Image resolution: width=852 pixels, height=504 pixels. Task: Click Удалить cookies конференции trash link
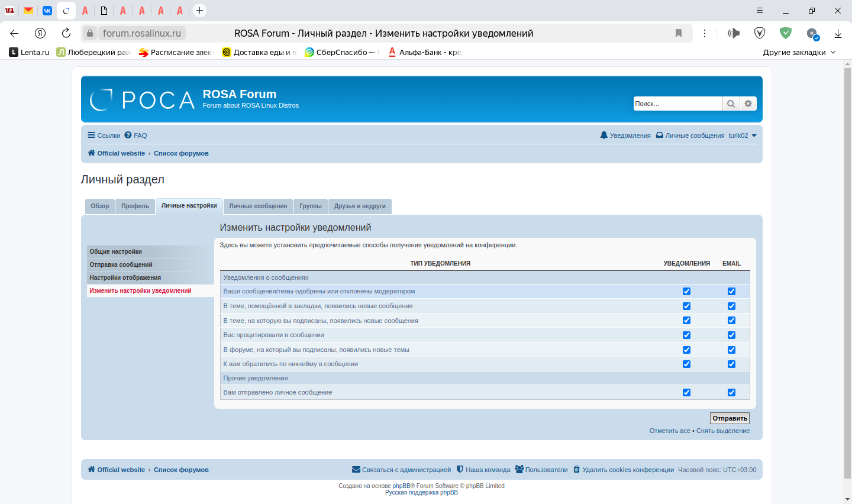click(x=624, y=470)
